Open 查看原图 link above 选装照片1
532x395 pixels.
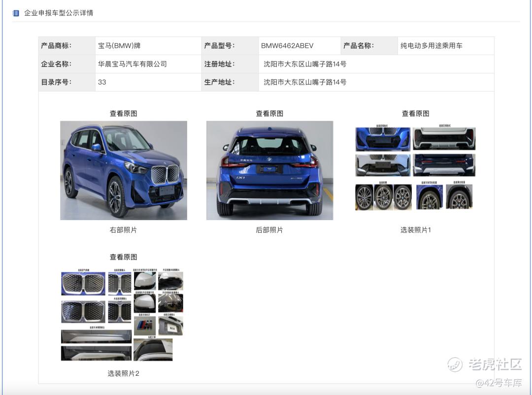416,113
